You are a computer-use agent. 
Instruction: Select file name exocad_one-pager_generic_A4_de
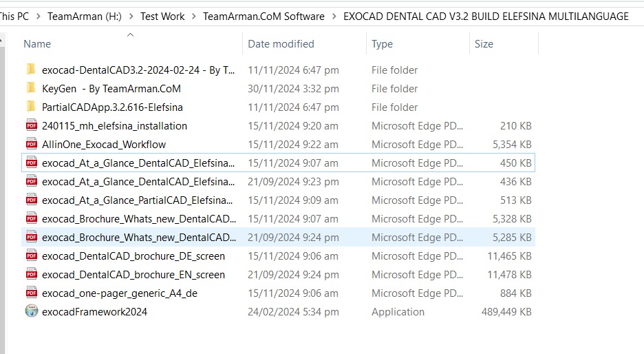coord(120,293)
